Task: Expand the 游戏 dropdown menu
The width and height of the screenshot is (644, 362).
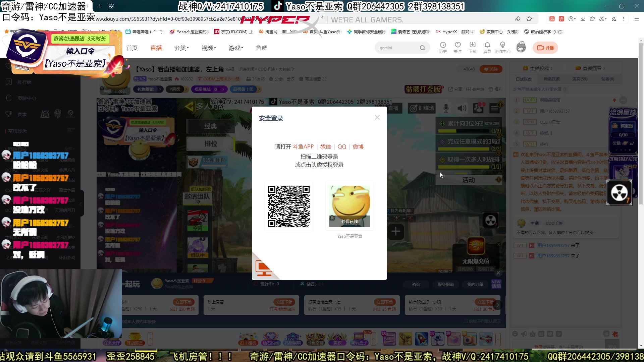Action: click(236, 48)
